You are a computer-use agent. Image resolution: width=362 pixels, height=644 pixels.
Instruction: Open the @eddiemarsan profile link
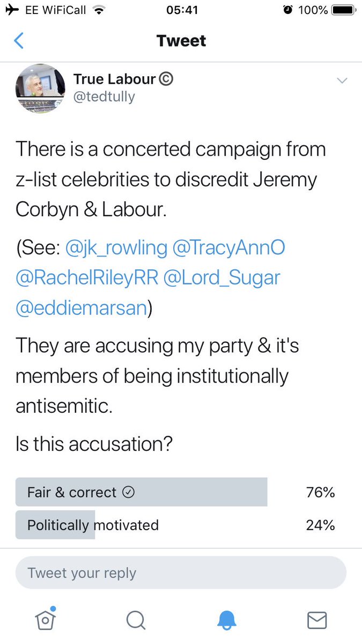[x=82, y=309]
